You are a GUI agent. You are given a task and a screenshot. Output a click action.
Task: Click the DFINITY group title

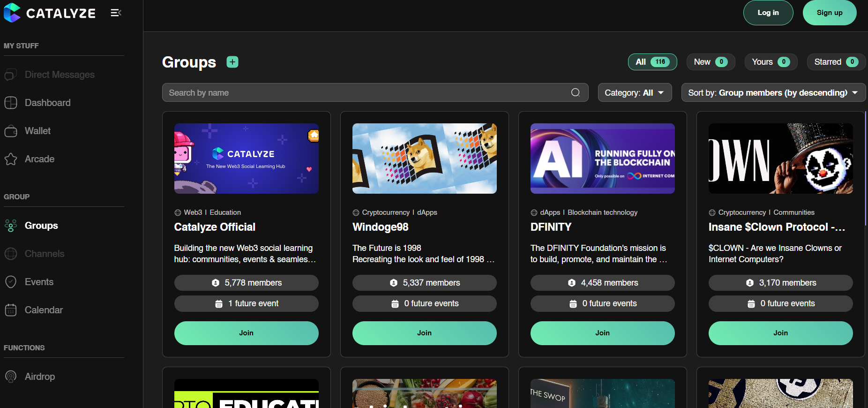[551, 227]
